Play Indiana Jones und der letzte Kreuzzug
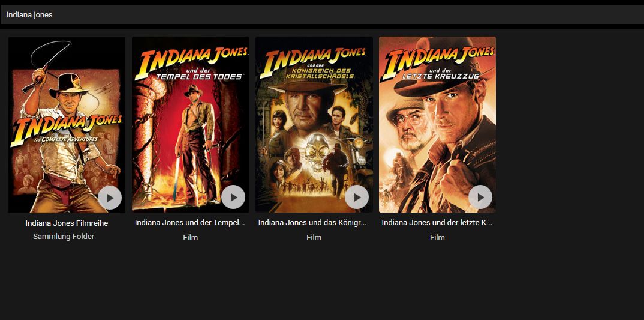Screen dimensions: 644x320 coord(480,197)
